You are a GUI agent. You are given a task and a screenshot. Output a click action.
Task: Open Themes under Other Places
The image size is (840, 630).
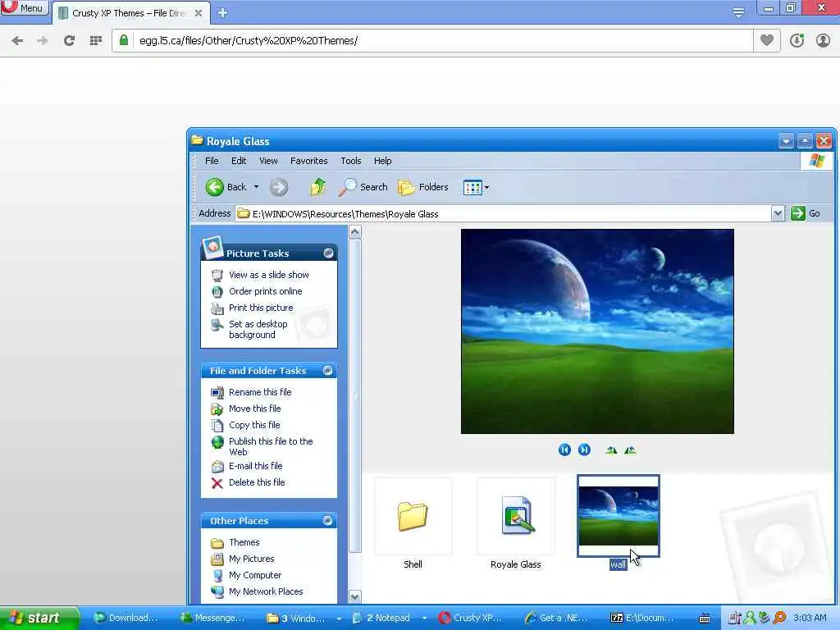click(x=244, y=542)
